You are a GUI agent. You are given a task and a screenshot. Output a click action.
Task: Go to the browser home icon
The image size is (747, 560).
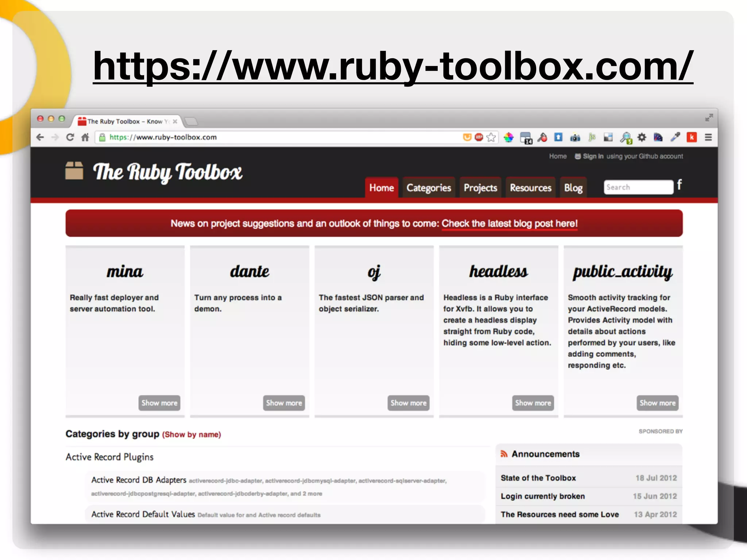(85, 137)
